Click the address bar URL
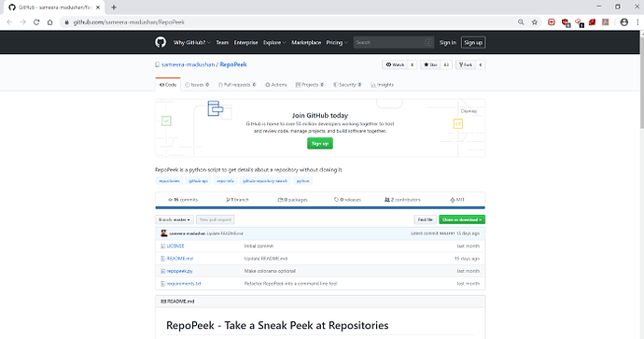644x339 pixels. click(x=129, y=22)
